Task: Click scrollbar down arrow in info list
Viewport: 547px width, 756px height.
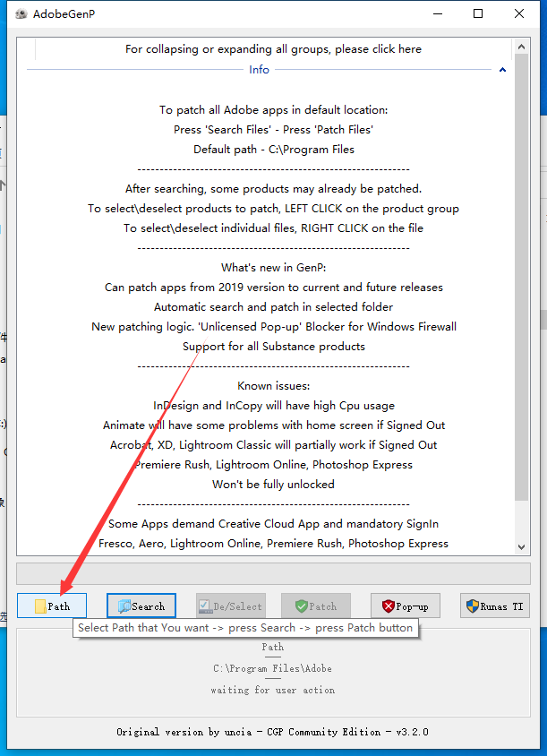Action: tap(521, 546)
